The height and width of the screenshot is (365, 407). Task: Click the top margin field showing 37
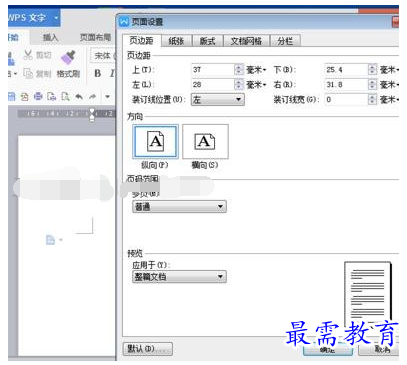tap(213, 70)
